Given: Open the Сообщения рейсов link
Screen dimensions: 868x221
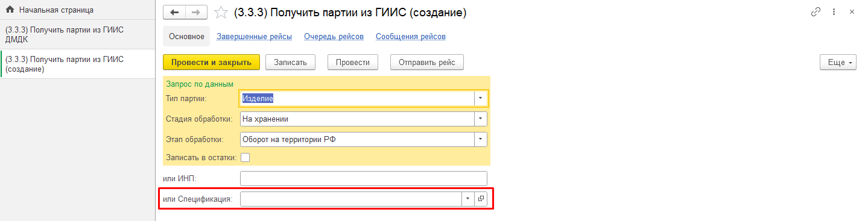Looking at the screenshot, I should click(411, 37).
